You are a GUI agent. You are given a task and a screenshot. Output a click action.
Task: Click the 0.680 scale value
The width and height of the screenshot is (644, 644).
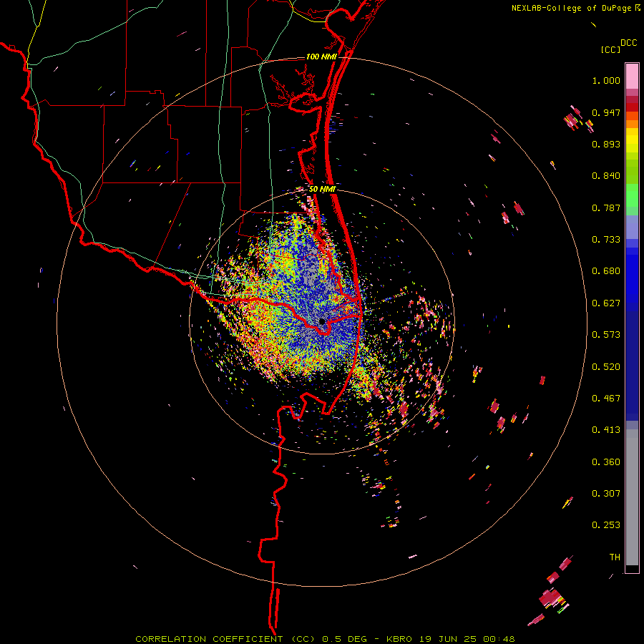[606, 271]
